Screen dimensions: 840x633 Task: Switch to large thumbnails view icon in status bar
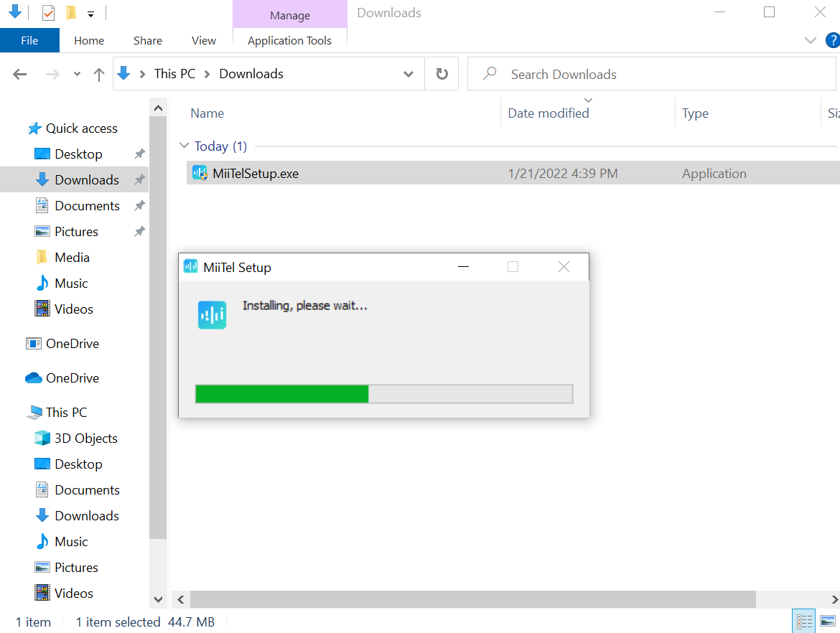[x=828, y=622]
